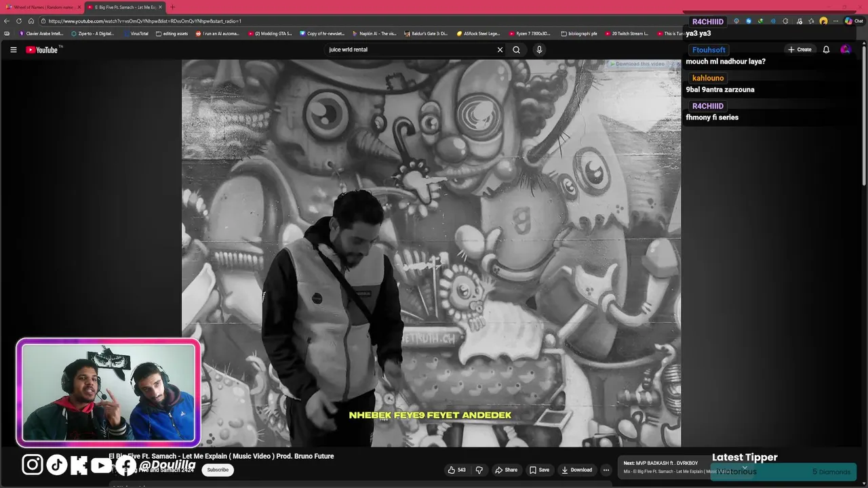The width and height of the screenshot is (868, 488).
Task: Open a new browser tab
Action: pos(172,7)
